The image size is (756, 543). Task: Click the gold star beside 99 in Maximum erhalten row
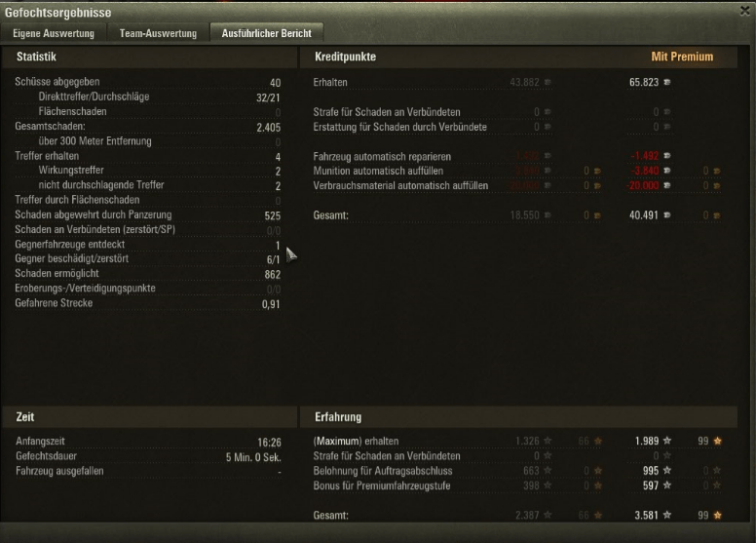(x=717, y=441)
